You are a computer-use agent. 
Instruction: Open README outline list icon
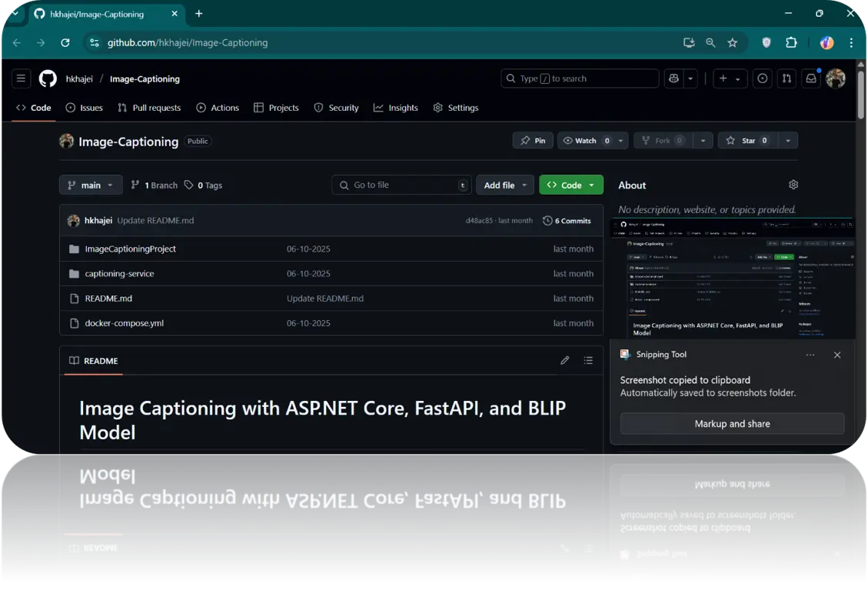point(588,360)
